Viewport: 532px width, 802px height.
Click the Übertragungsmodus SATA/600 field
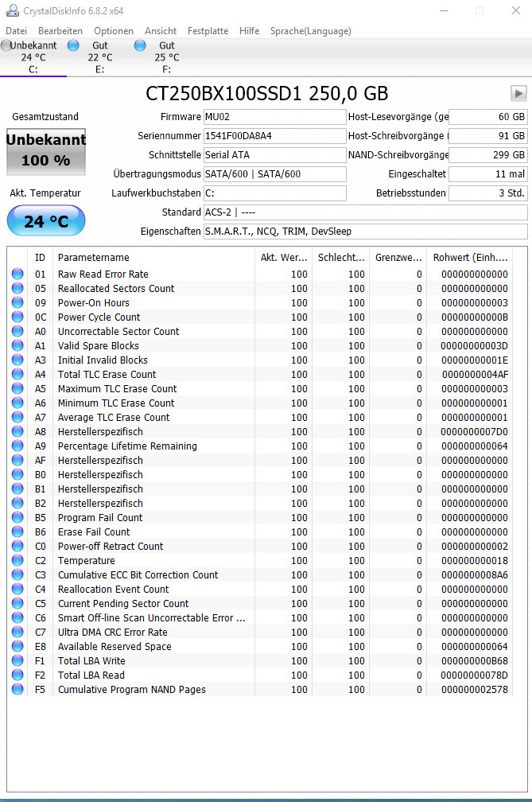pos(275,174)
